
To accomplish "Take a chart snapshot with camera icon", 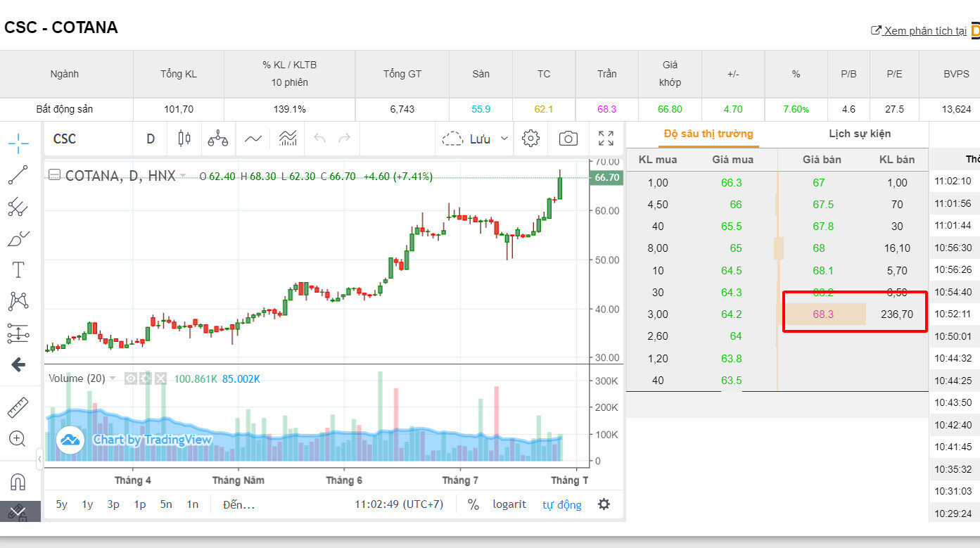I will 568,139.
